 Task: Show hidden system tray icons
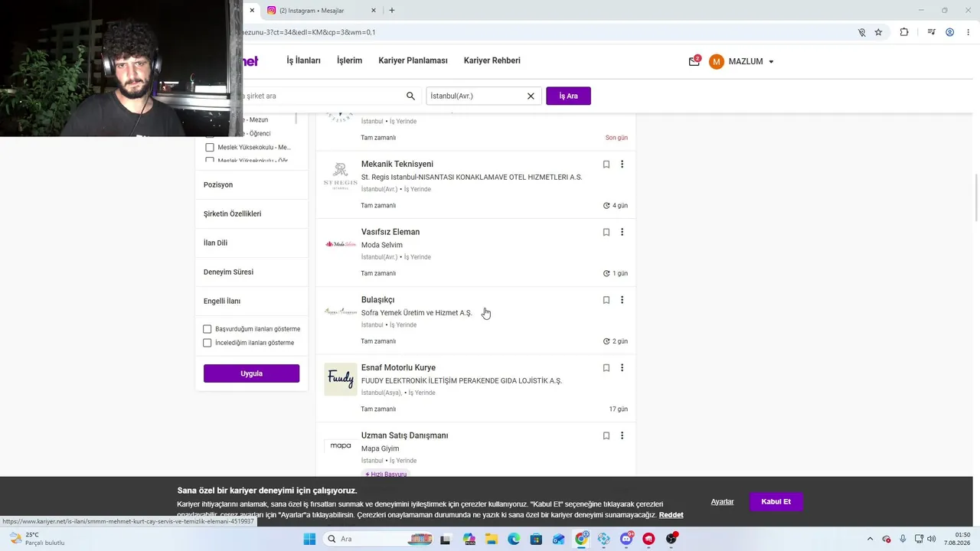pos(870,539)
